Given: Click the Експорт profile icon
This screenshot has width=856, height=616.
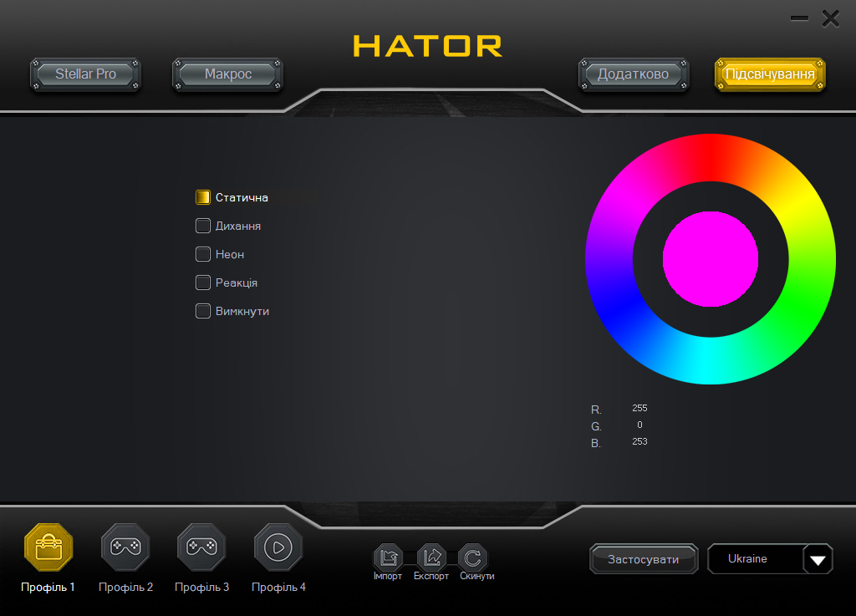Looking at the screenshot, I should pyautogui.click(x=431, y=557).
